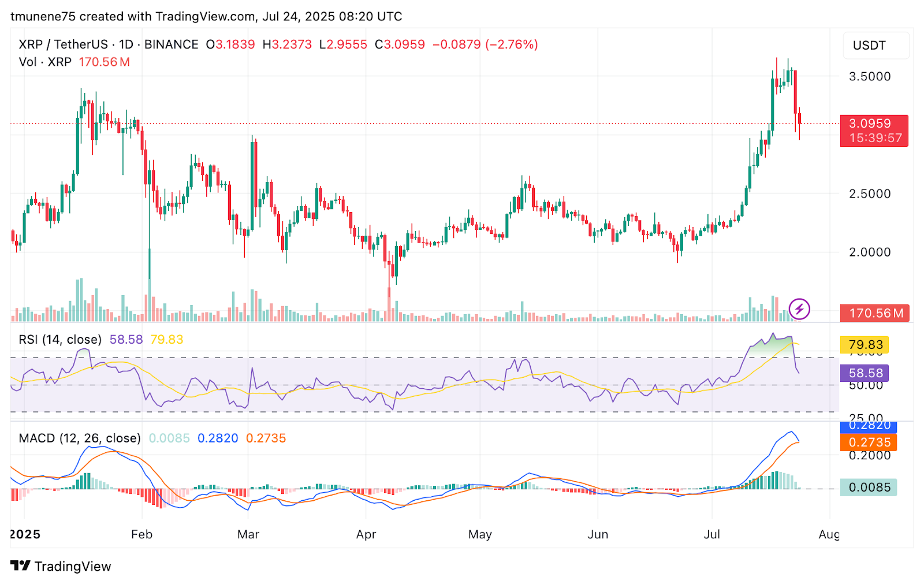The image size is (924, 584).
Task: Click the Mar time axis label
Action: pos(248,534)
